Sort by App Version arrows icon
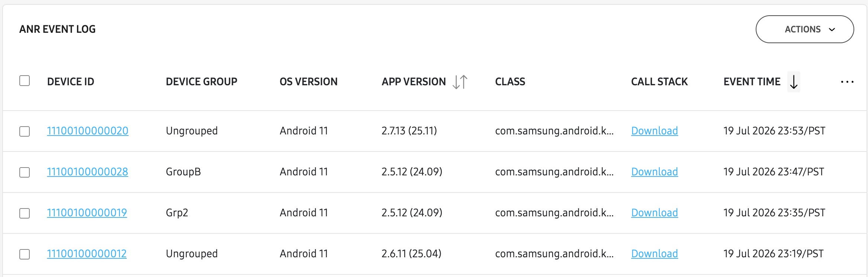Image resolution: width=868 pixels, height=277 pixels. [x=460, y=82]
